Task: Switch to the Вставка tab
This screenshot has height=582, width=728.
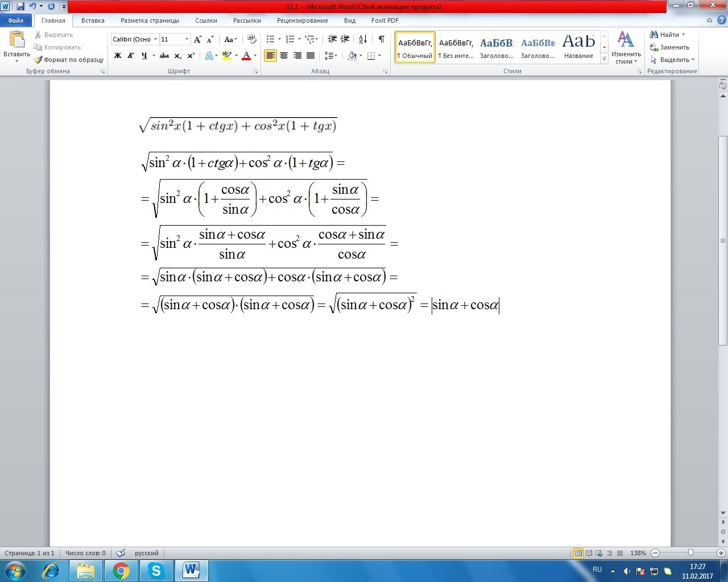Action: [x=93, y=20]
